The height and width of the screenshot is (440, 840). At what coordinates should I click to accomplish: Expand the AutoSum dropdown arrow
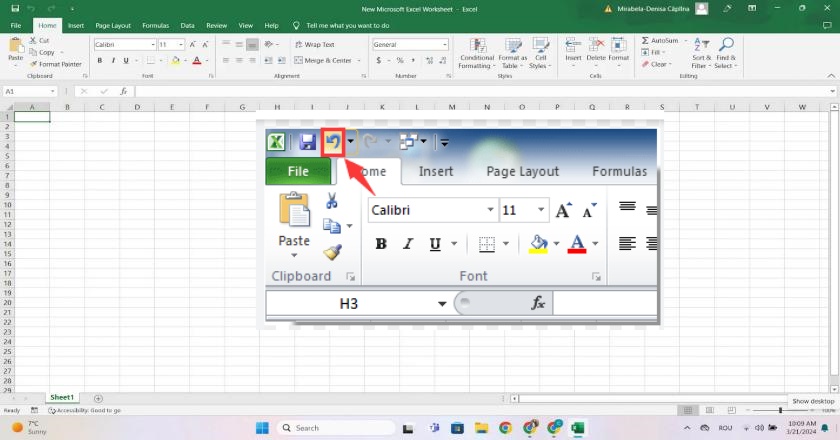(x=685, y=40)
